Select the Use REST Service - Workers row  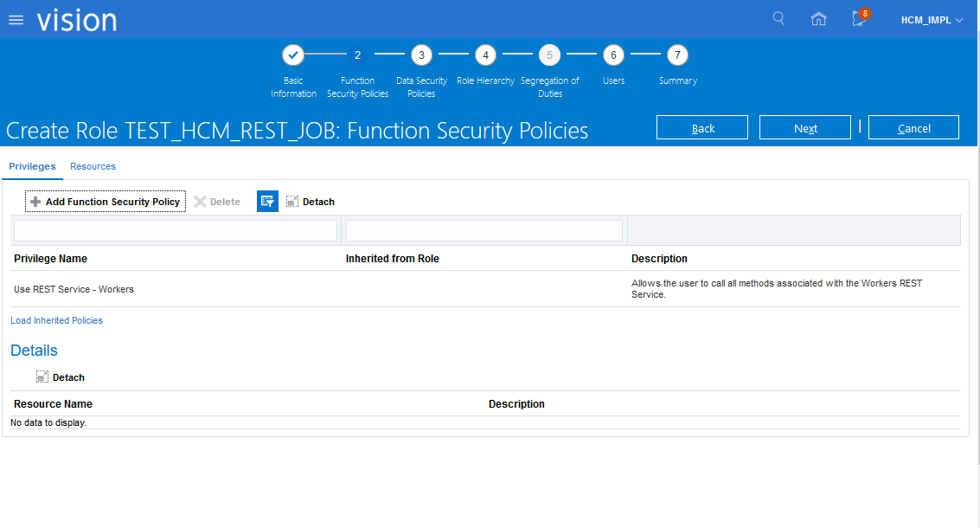(x=74, y=289)
